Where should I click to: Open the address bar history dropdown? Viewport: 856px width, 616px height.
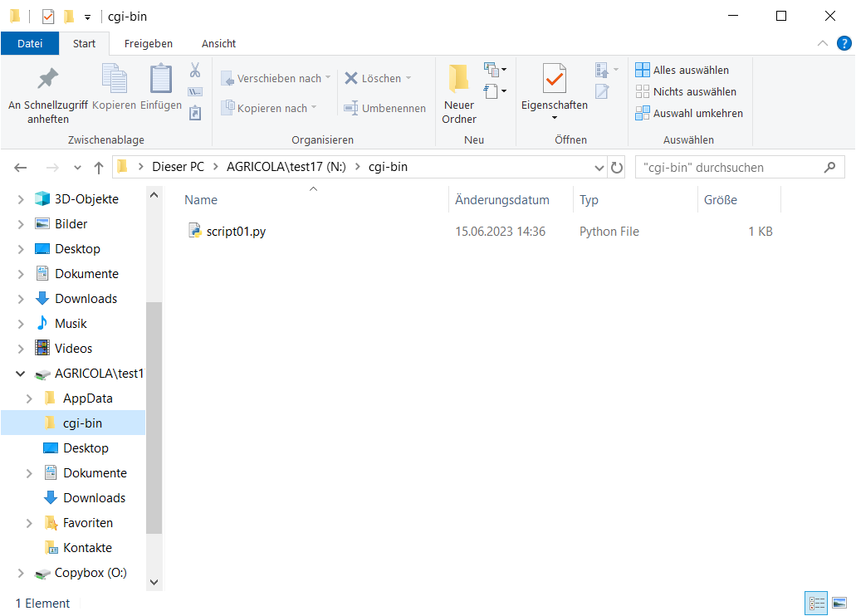pos(599,167)
